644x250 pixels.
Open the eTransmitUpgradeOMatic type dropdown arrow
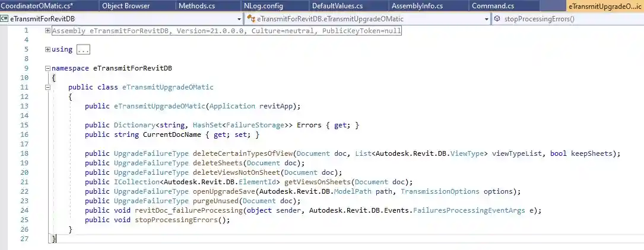pyautogui.click(x=486, y=19)
